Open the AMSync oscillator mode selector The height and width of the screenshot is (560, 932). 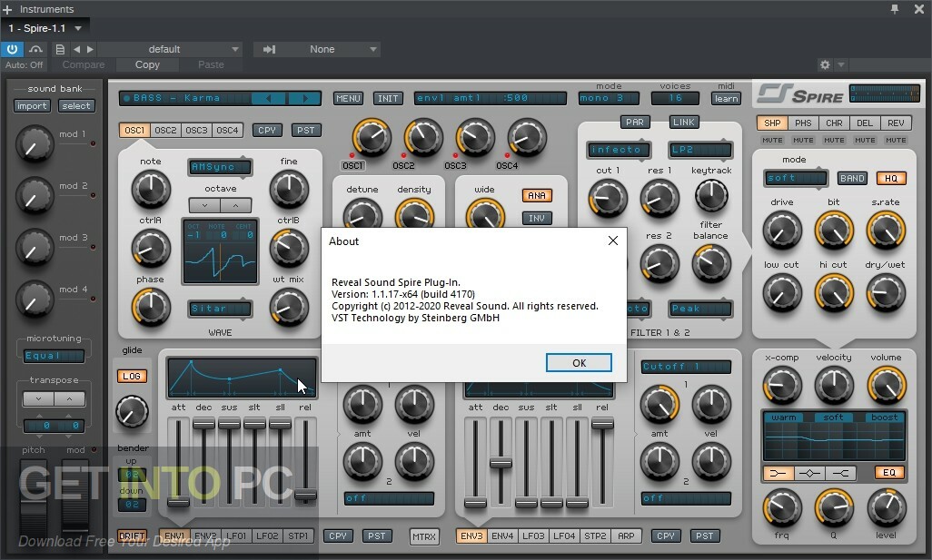pos(219,168)
